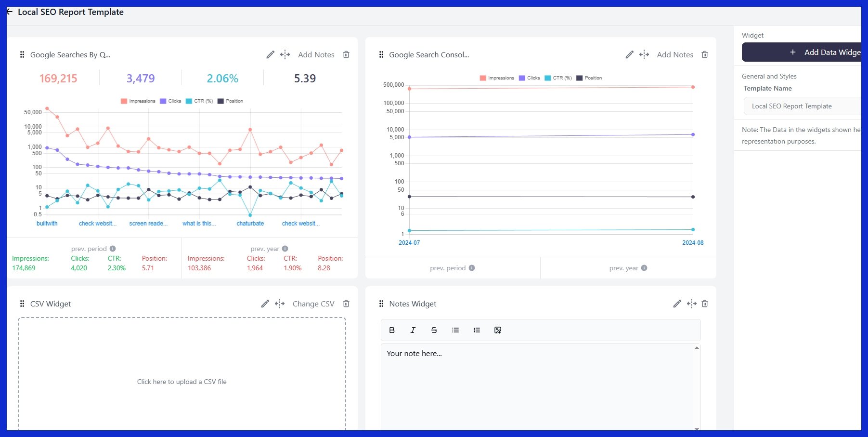Insert a bulleted list in Notes Widget

(x=455, y=330)
